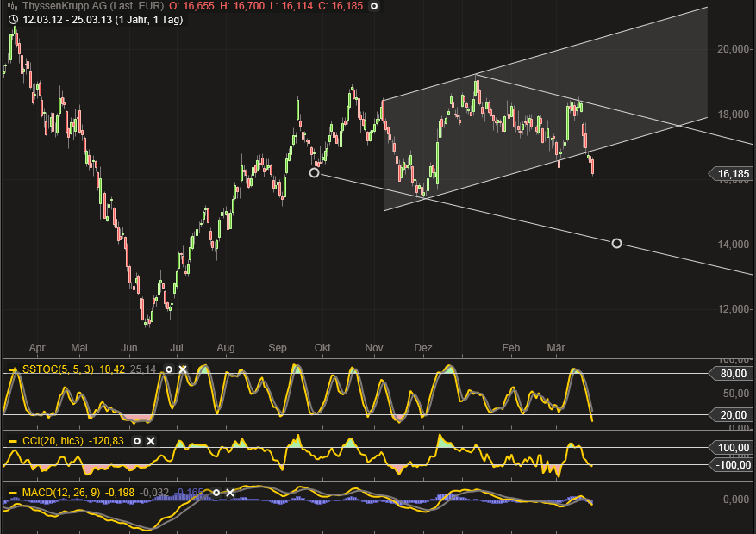Click the CCI value -120,83

(106, 441)
